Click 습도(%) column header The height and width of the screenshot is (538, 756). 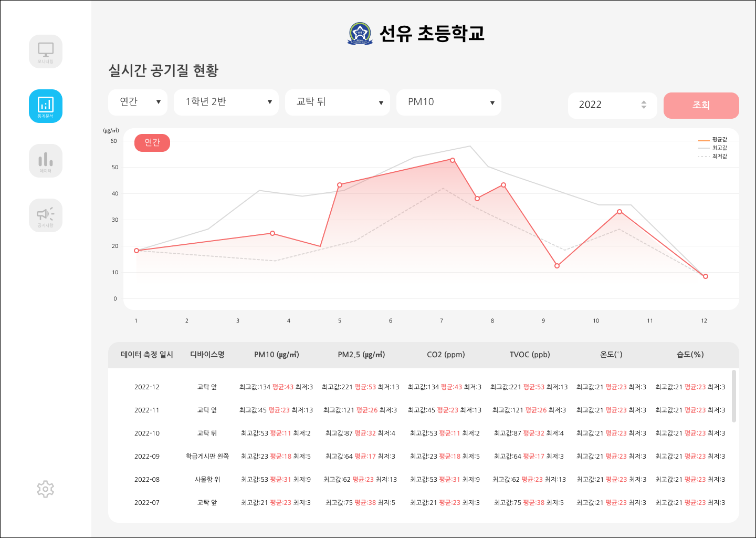point(690,355)
